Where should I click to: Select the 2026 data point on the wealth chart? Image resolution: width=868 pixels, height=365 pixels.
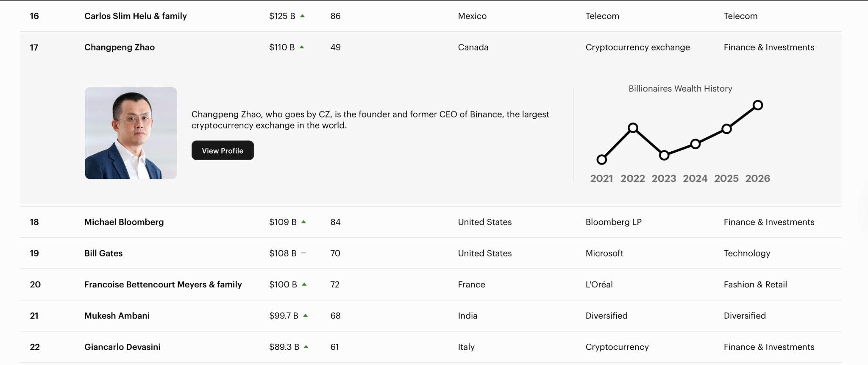click(758, 105)
